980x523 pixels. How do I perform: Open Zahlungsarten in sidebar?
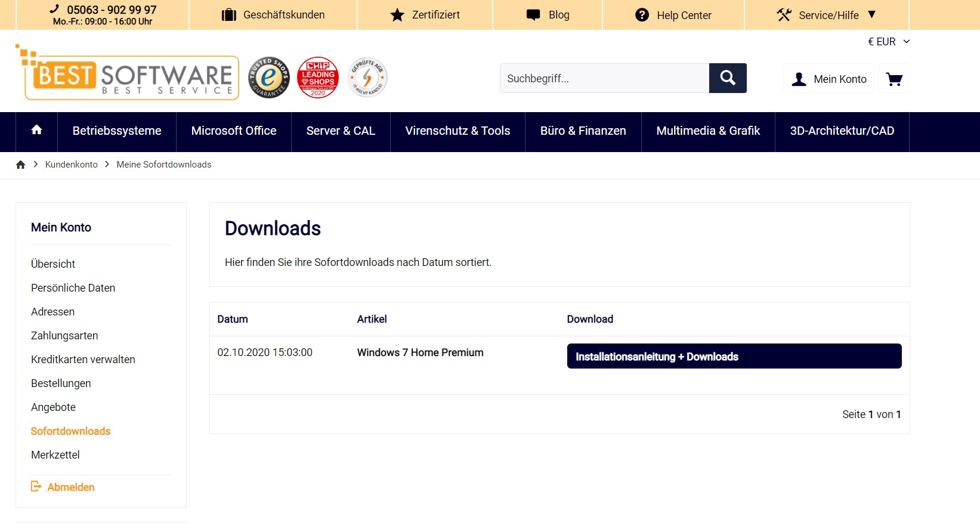[x=64, y=335]
